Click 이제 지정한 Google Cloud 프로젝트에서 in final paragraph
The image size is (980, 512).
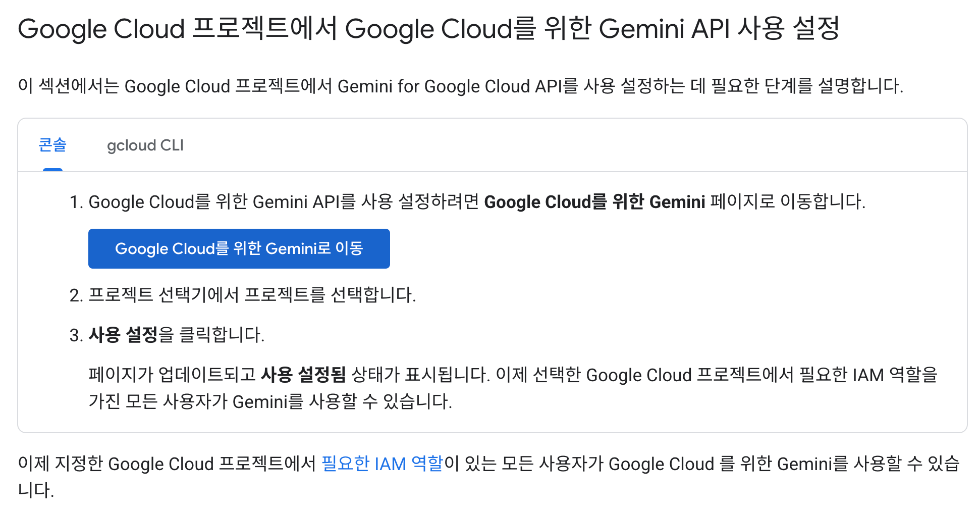167,464
